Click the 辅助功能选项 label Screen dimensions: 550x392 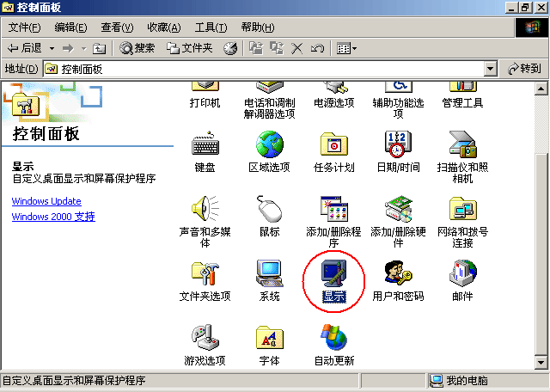tap(398, 108)
